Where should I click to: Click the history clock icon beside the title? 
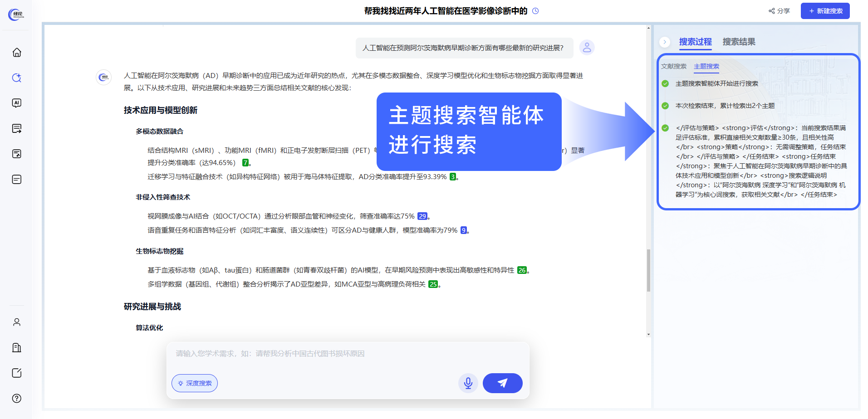[x=535, y=10]
